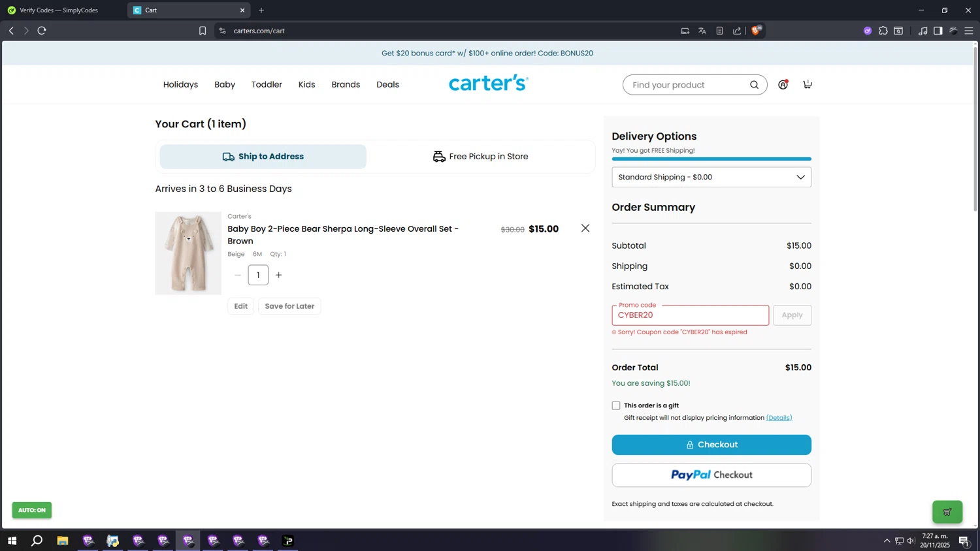Open reader mode icon in address bar
The image size is (980, 551).
[719, 31]
